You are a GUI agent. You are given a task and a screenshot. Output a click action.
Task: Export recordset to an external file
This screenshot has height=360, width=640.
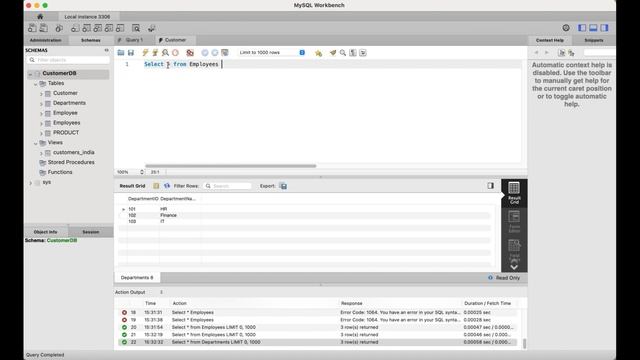283,186
